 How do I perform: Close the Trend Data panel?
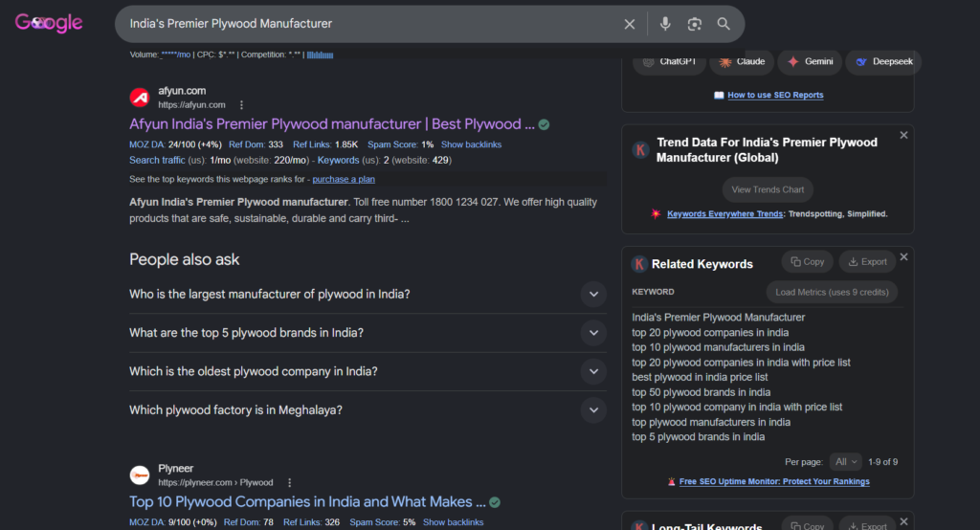tap(903, 135)
